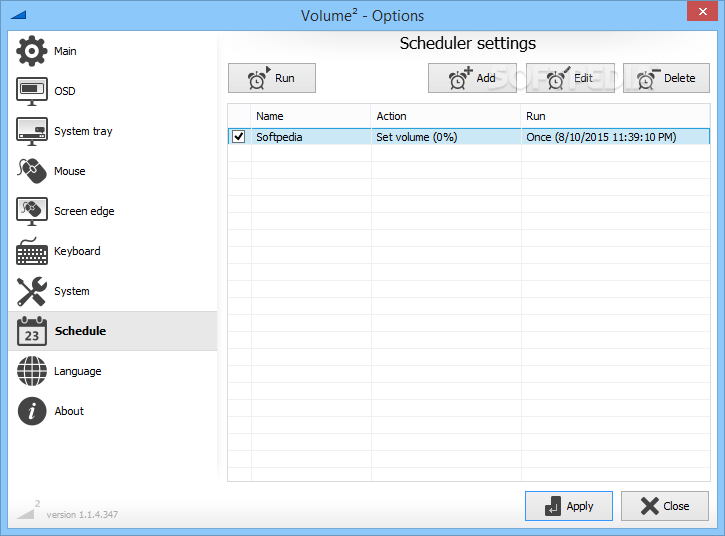Click the Schedule calendar icon
This screenshot has width=725, height=536.
point(31,331)
